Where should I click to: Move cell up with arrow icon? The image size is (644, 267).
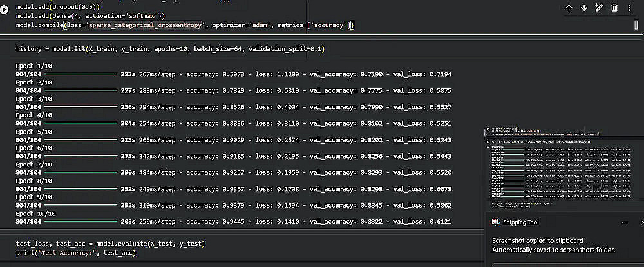pos(569,8)
